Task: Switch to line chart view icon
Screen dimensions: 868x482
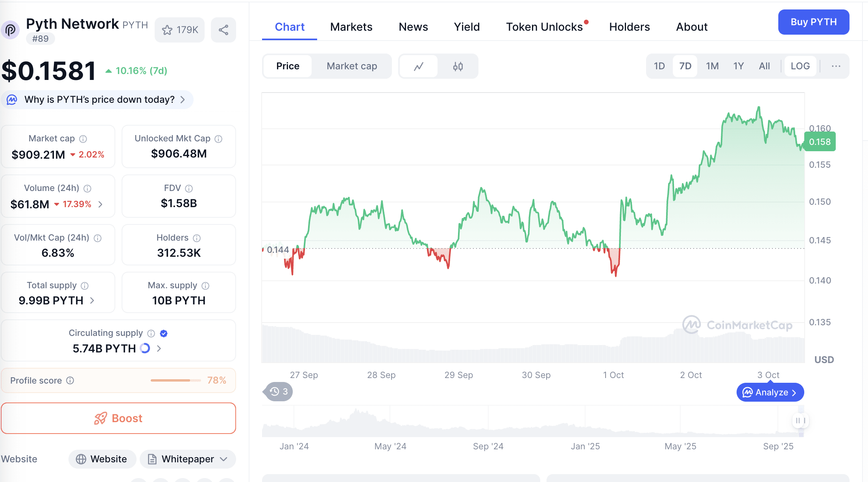Action: [x=419, y=66]
